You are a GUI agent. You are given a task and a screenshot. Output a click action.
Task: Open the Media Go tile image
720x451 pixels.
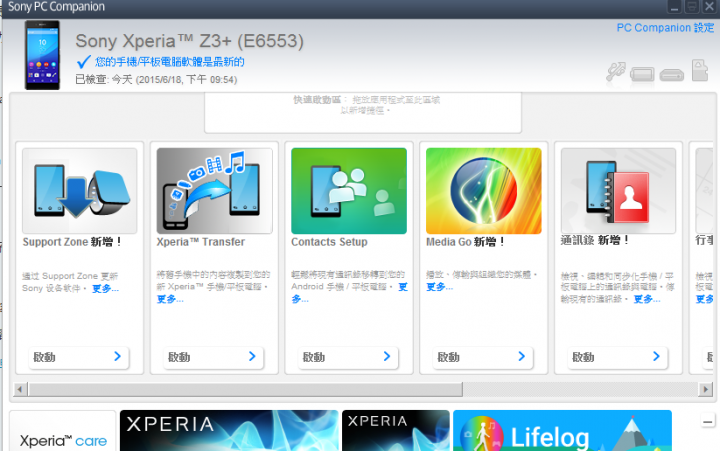click(484, 191)
